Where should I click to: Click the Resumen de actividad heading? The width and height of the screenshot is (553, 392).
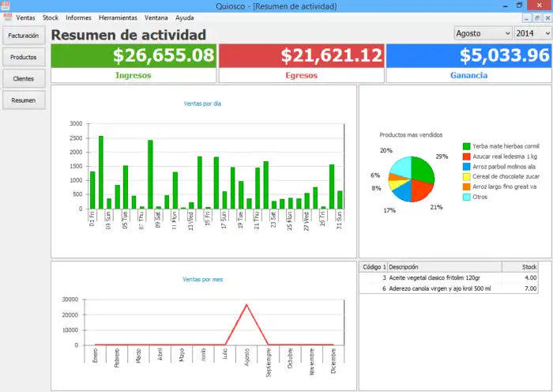(129, 35)
